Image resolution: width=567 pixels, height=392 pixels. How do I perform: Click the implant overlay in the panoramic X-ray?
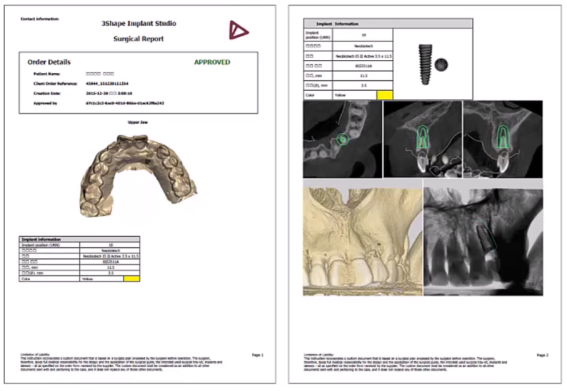tap(486, 237)
